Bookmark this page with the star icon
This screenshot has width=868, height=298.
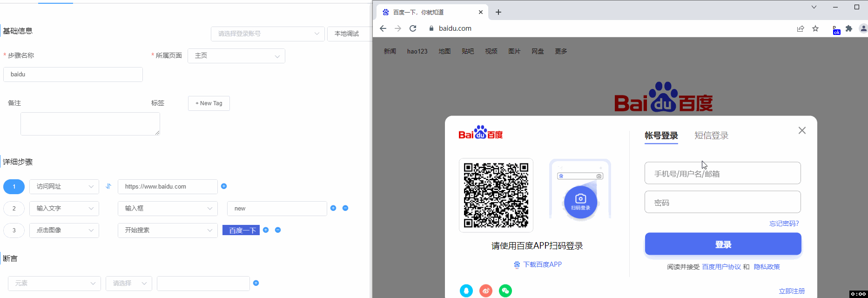click(815, 28)
